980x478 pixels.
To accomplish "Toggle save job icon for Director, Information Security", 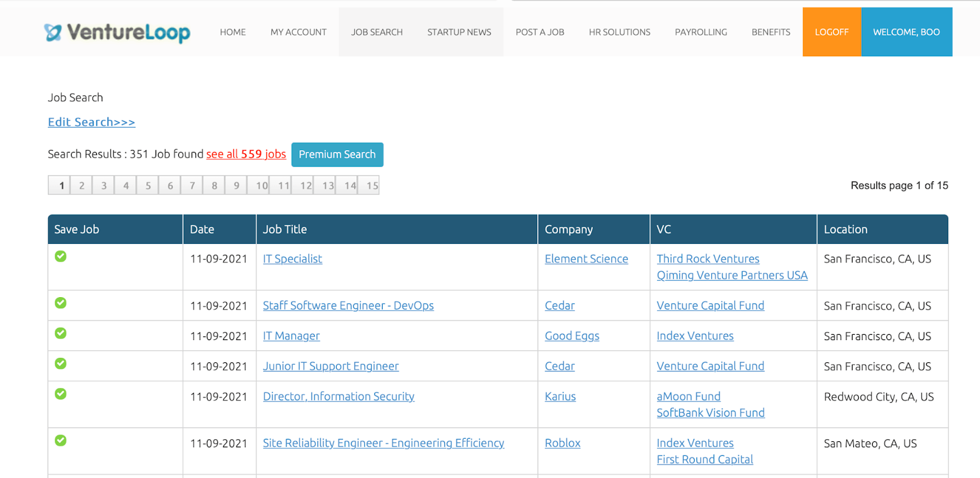I will coord(61,393).
